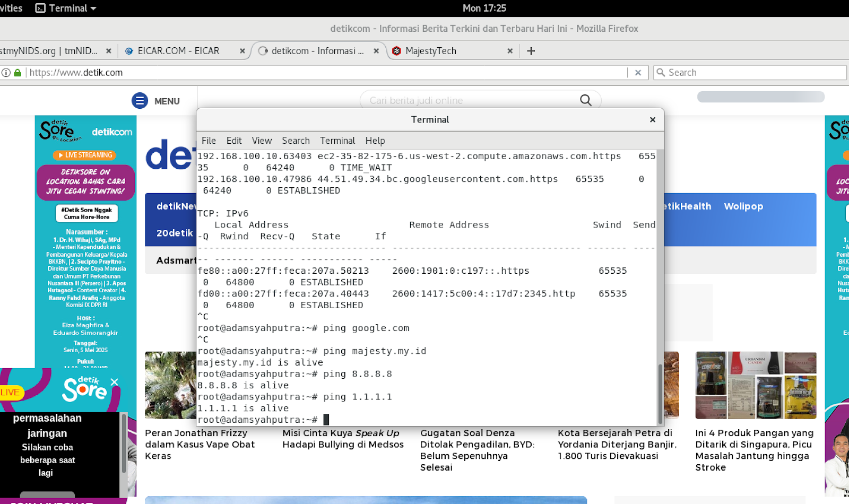Open a new Firefox tab with plus icon

click(531, 51)
